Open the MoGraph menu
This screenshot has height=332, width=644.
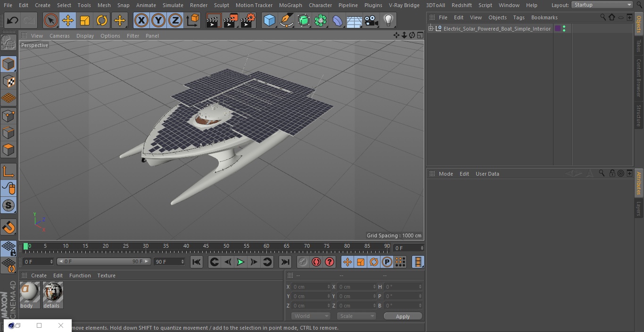click(290, 5)
